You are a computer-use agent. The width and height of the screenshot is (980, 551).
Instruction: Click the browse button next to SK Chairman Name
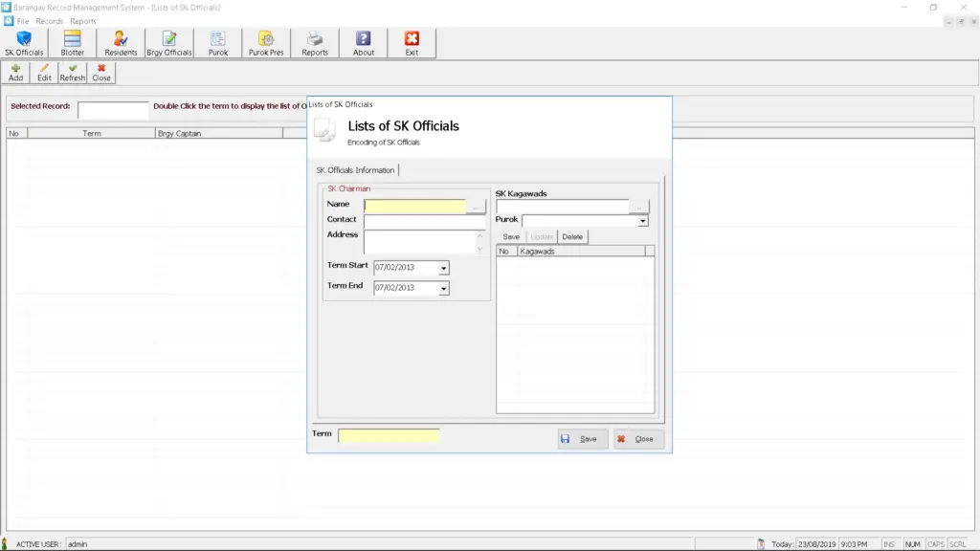point(477,206)
